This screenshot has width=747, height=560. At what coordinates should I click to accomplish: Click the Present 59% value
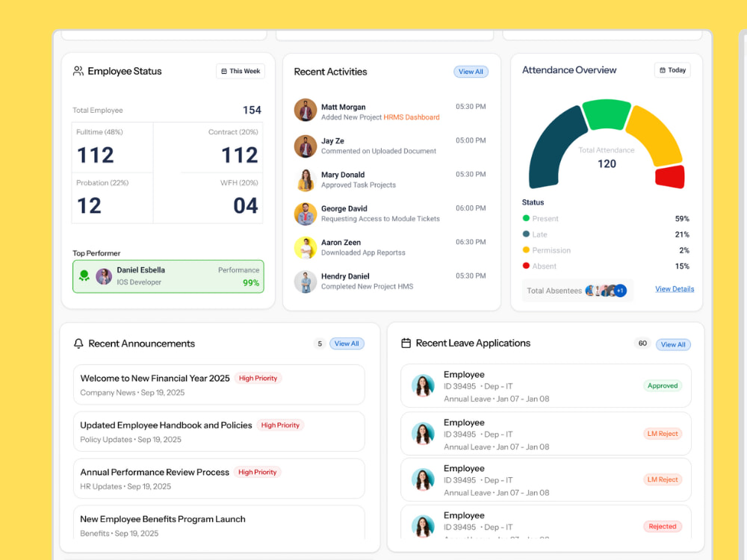pos(682,219)
